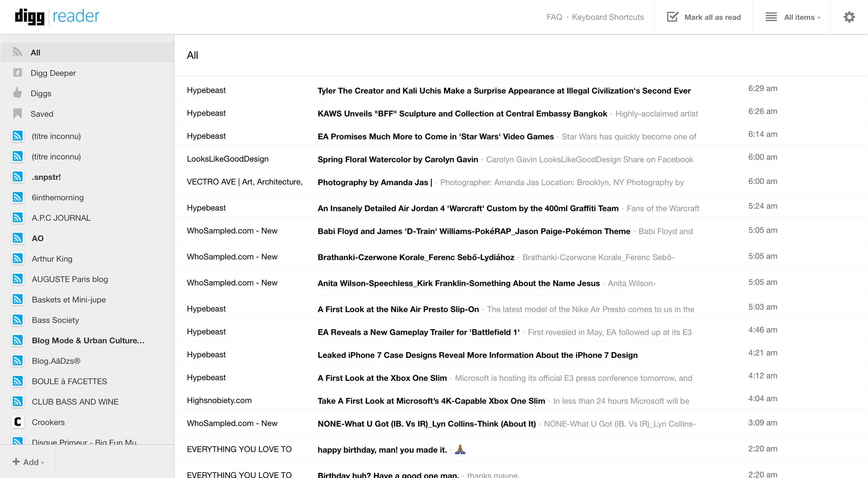Screen dimensions: 868x478
Task: Select the BOULE à FACETTES feed
Action: coord(69,381)
